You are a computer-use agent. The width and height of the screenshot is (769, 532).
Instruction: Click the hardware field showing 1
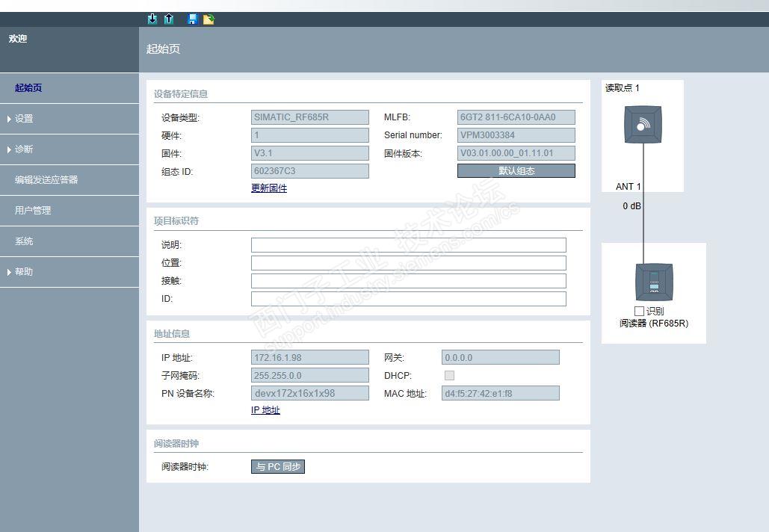tap(310, 135)
